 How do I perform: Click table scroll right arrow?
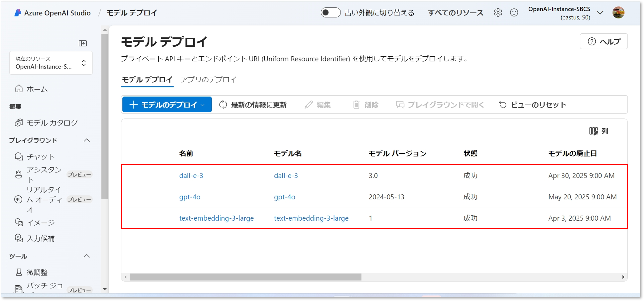[623, 277]
